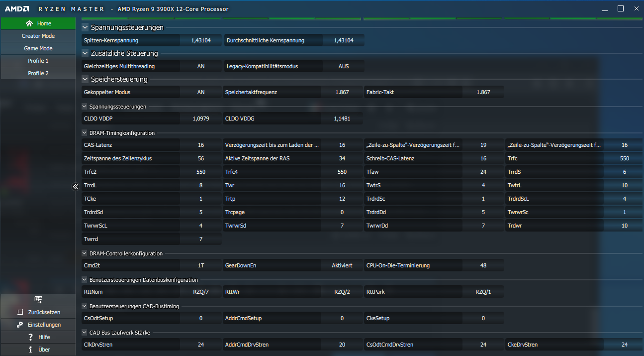Click the Twrrd value 7

point(201,239)
